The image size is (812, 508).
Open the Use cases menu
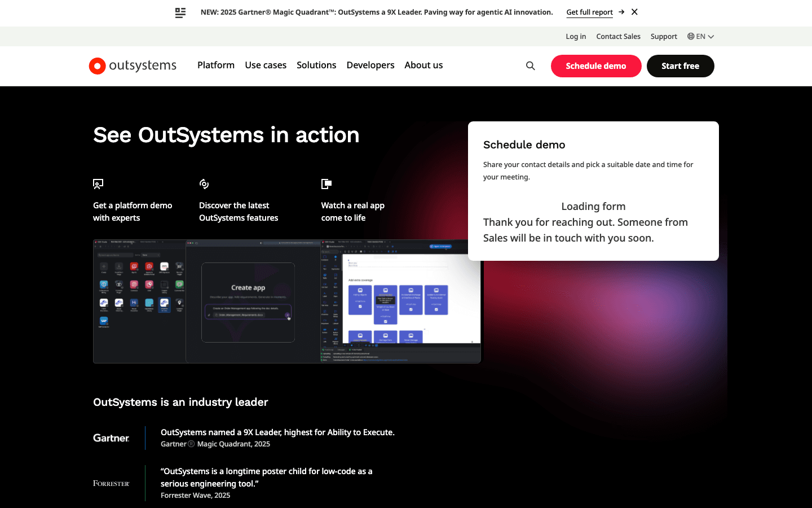point(266,65)
